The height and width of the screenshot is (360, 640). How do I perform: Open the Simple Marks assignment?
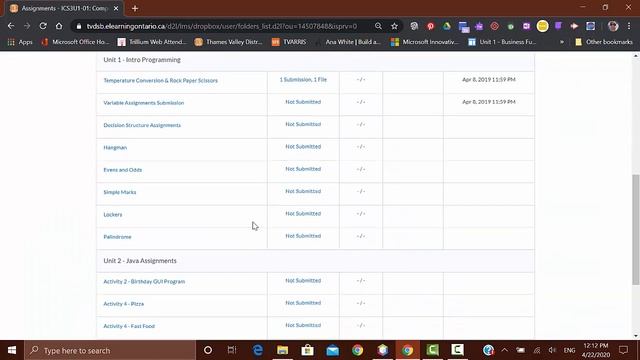120,192
